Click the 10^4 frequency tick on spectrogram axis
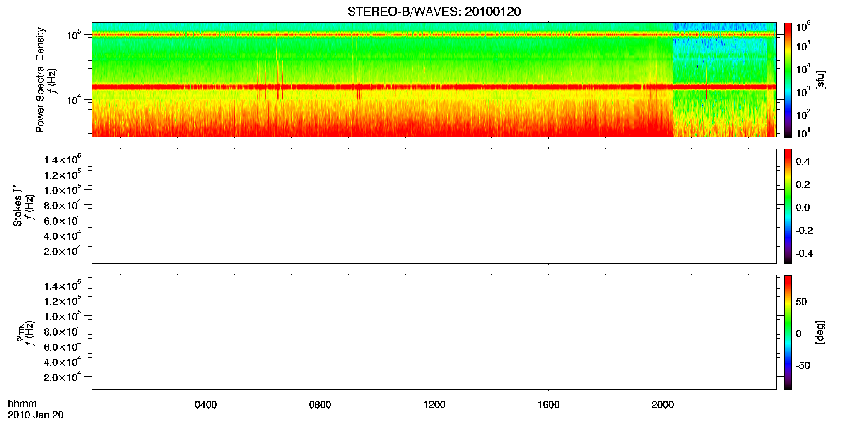The image size is (868, 447). (74, 99)
